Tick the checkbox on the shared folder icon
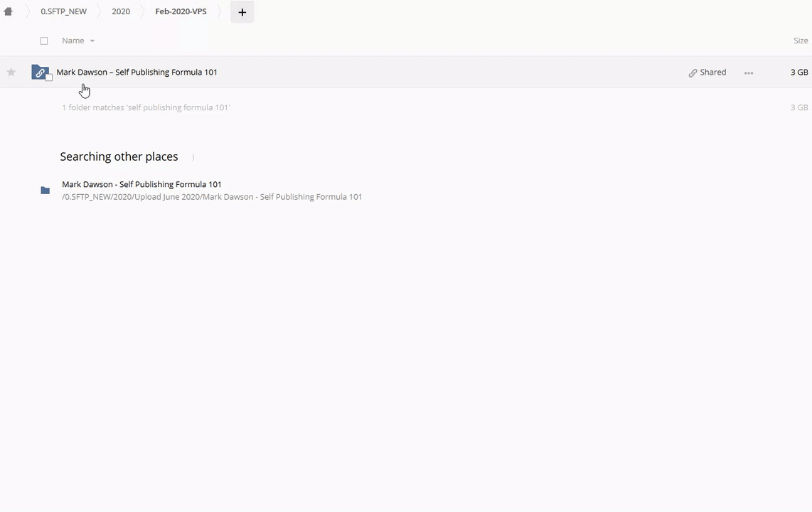Screen dimensions: 812x512 [48, 78]
